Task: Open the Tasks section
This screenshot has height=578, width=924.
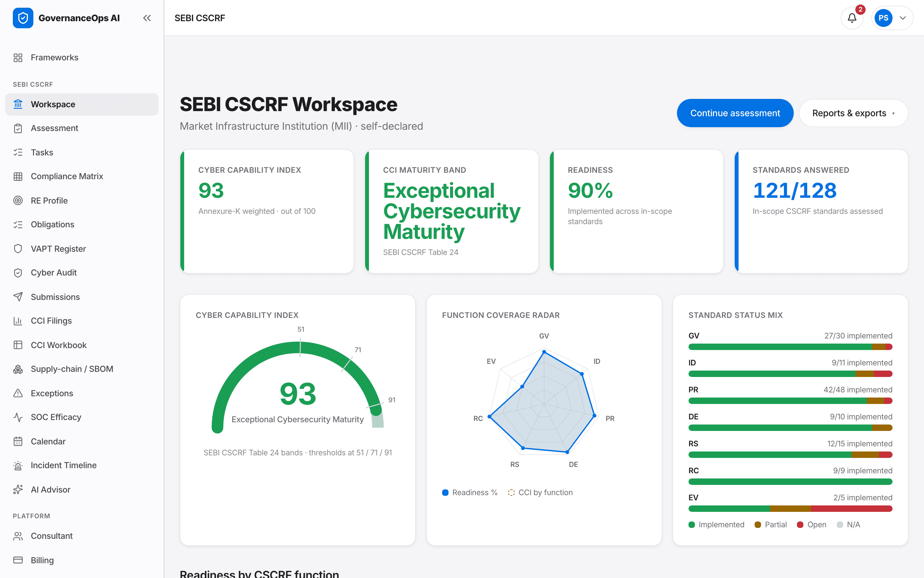Action: (x=82, y=152)
